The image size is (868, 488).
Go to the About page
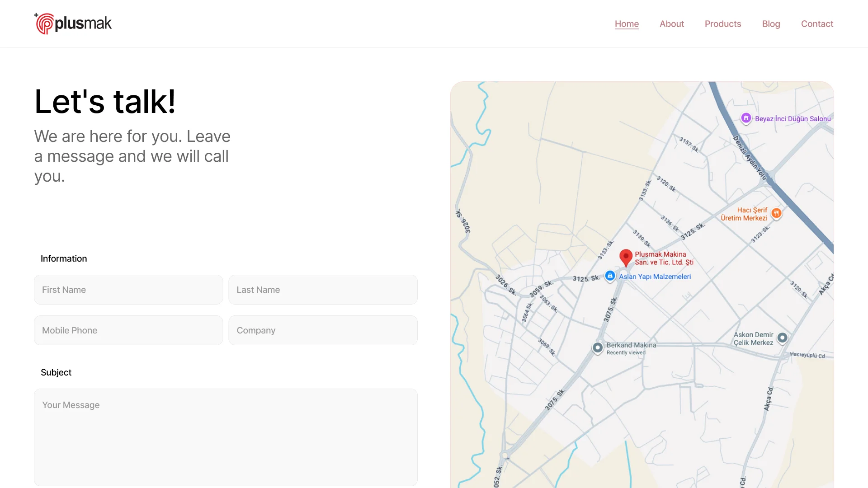[671, 24]
